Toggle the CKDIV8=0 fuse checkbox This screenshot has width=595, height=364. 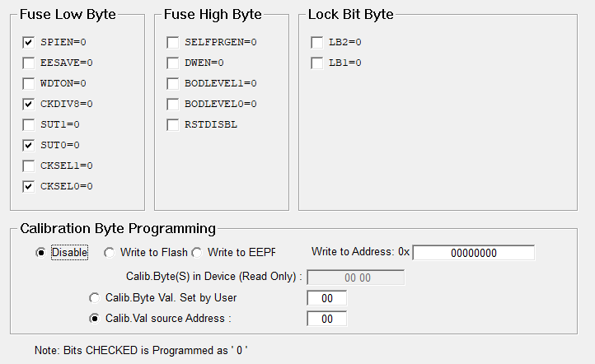(29, 104)
